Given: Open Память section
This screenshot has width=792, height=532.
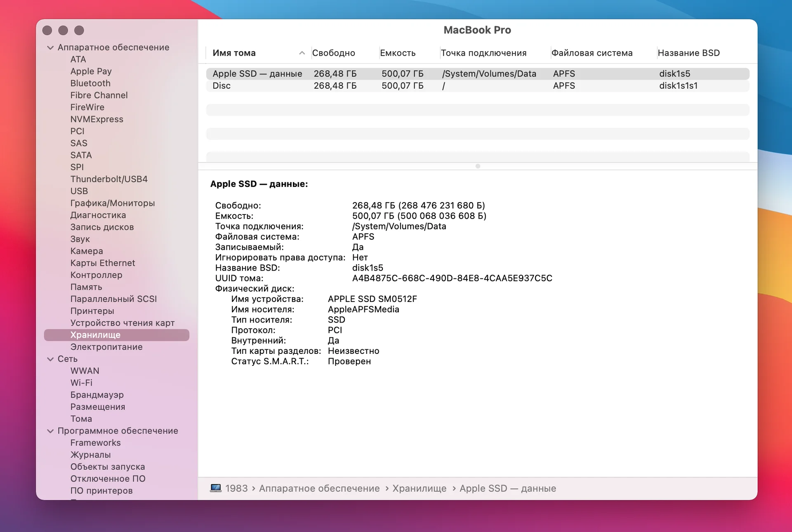Looking at the screenshot, I should (x=86, y=287).
